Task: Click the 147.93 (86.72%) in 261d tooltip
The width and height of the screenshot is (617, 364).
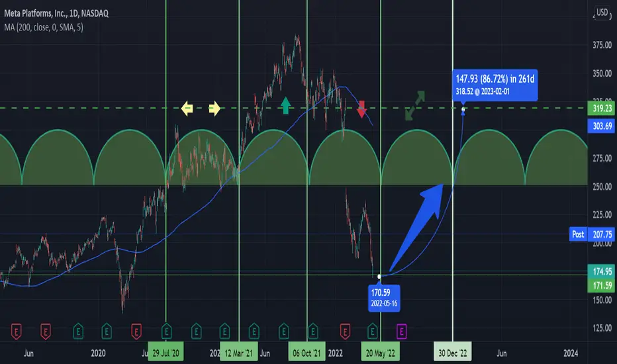Action: (495, 85)
